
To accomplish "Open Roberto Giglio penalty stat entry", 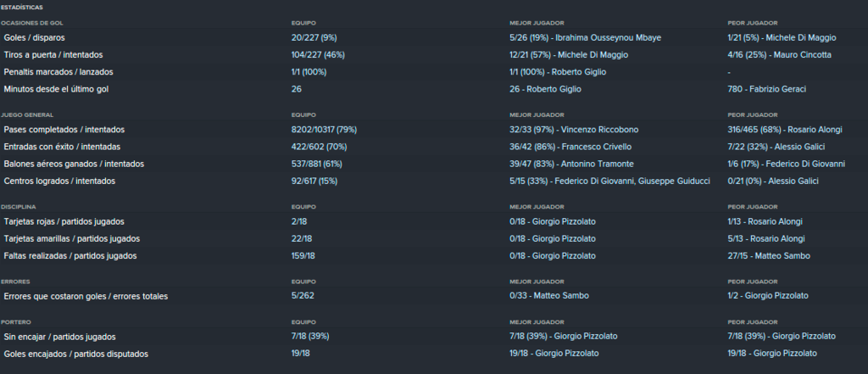I will pyautogui.click(x=558, y=72).
